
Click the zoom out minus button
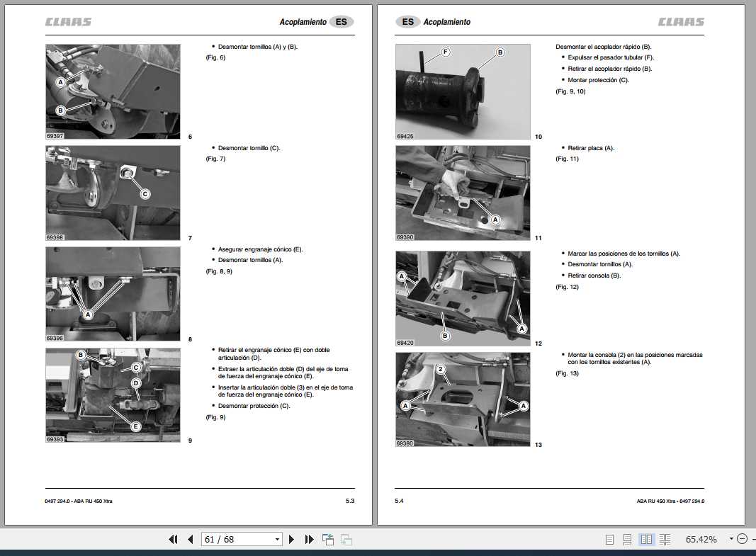point(743,539)
